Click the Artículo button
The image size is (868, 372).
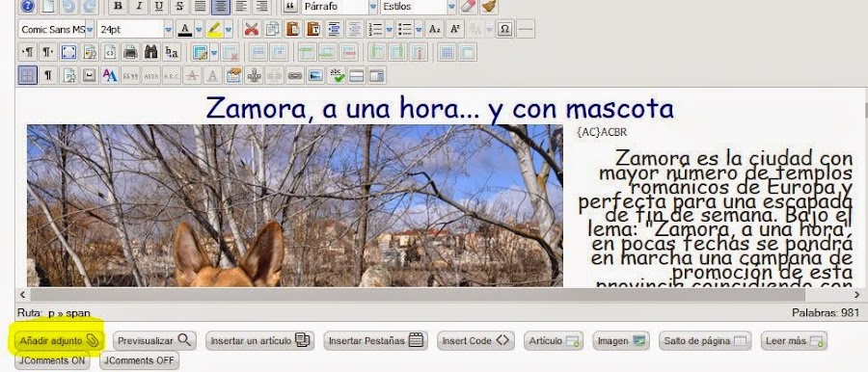[554, 340]
